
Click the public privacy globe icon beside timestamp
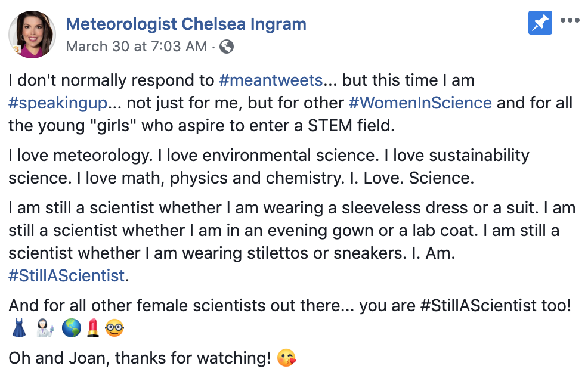click(x=227, y=46)
